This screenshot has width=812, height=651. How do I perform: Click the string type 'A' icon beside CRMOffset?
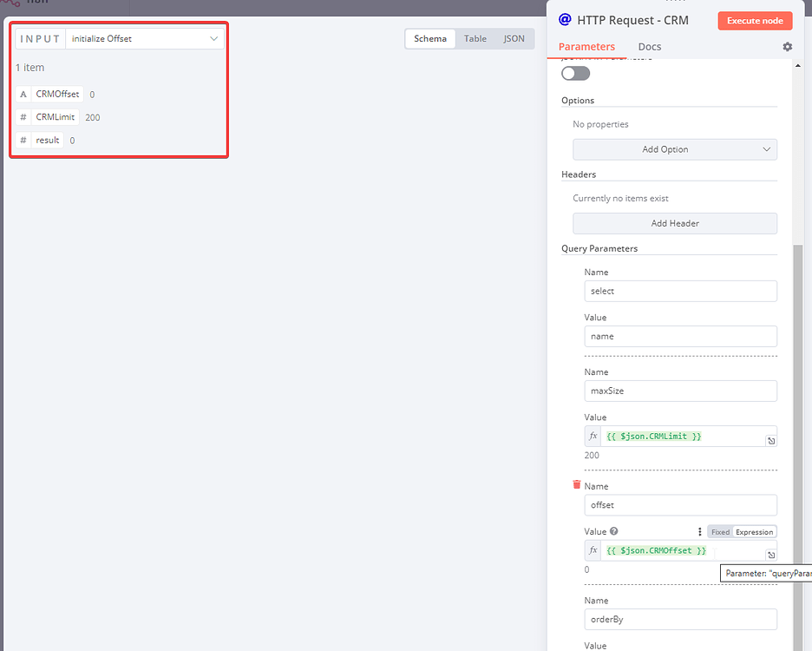click(23, 94)
